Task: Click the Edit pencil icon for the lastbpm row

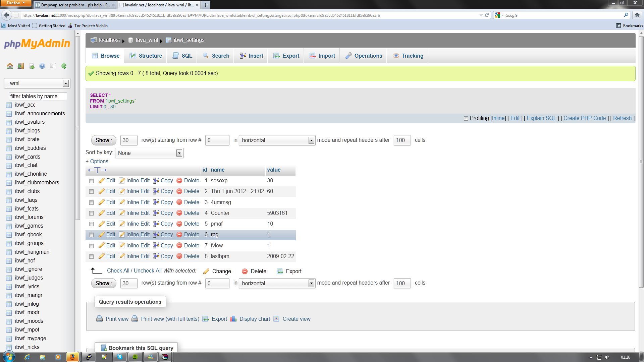Action: 102,256
